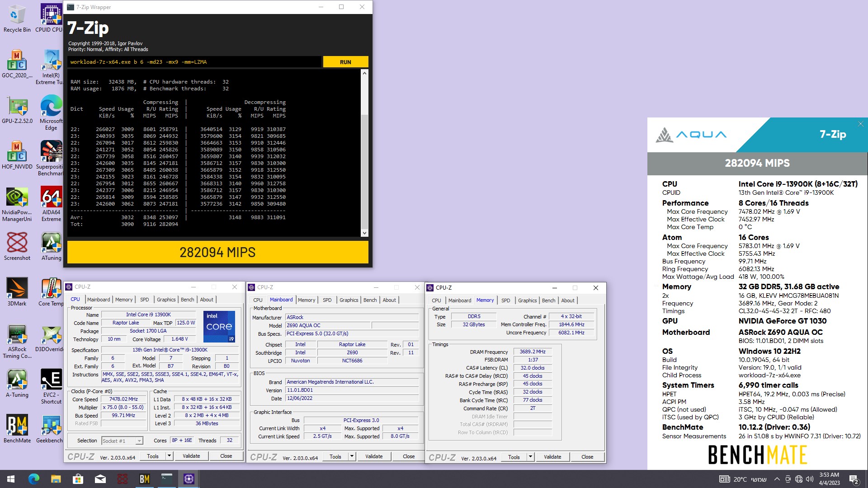Select Memory tab in first CPU-Z window
The height and width of the screenshot is (488, 868).
pos(124,300)
